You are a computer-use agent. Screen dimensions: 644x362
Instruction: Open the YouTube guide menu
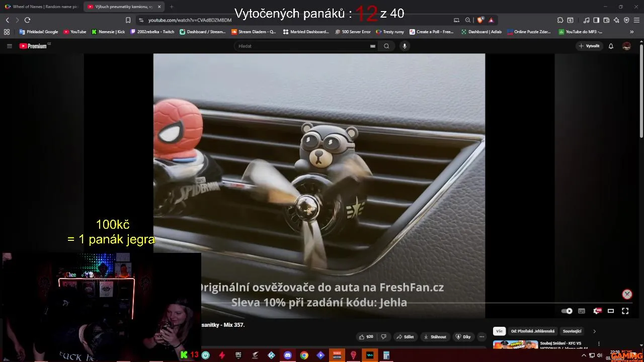click(9, 46)
